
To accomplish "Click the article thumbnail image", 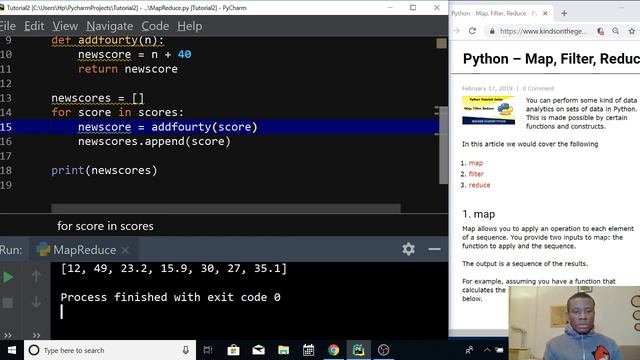I will [489, 110].
